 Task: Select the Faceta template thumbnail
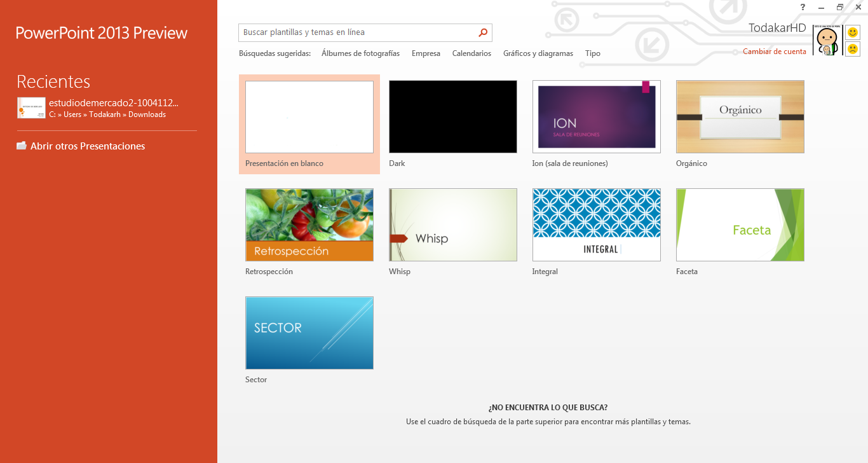click(740, 225)
